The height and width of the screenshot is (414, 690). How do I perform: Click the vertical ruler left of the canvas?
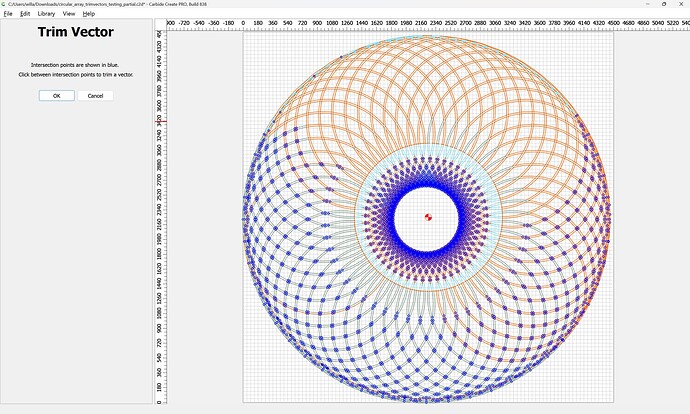(158, 250)
